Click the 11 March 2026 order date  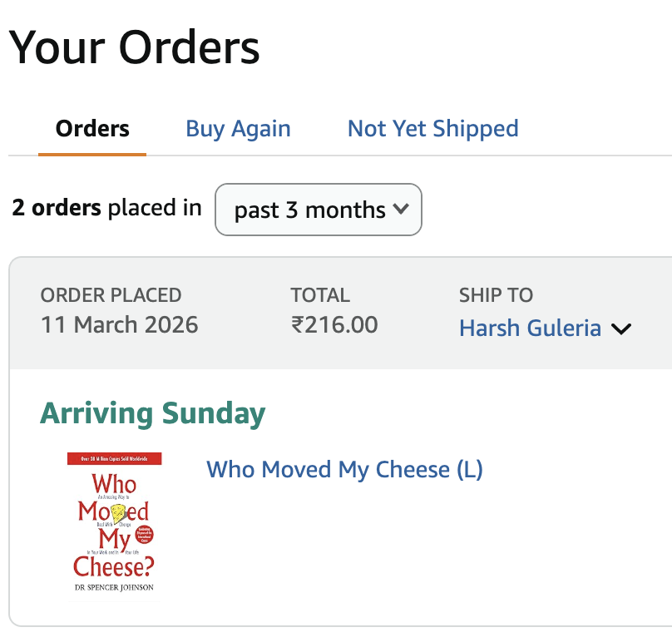pyautogui.click(x=119, y=324)
